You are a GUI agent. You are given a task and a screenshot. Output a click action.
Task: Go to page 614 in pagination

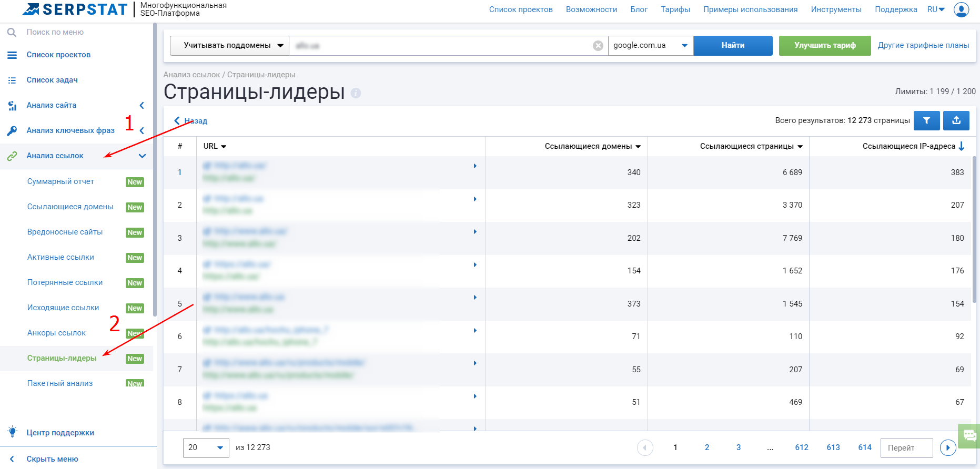pos(865,447)
